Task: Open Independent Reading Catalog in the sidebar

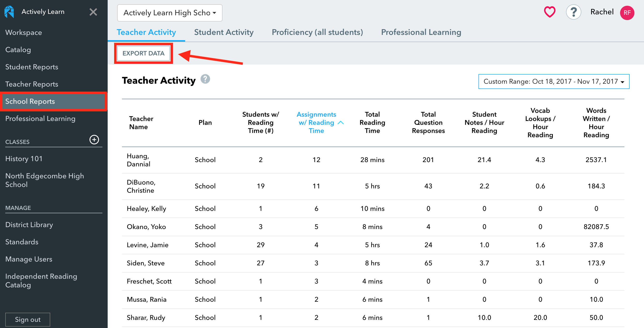Action: [41, 280]
